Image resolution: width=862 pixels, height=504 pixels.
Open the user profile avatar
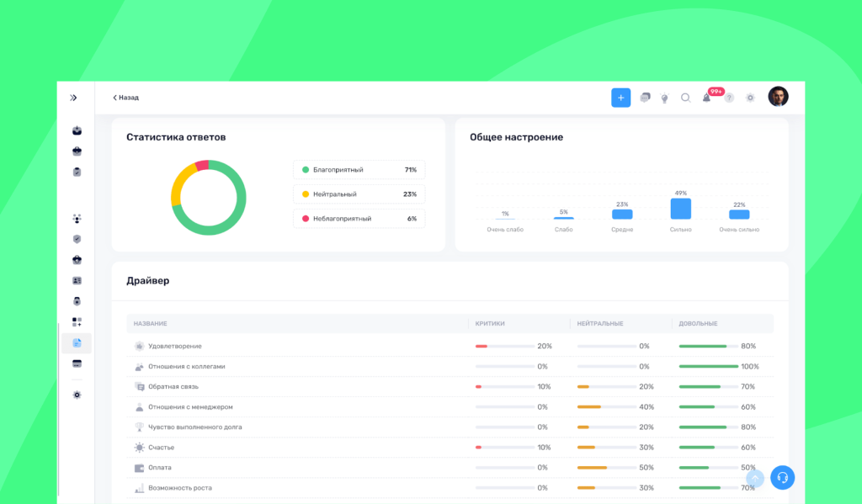tap(778, 97)
